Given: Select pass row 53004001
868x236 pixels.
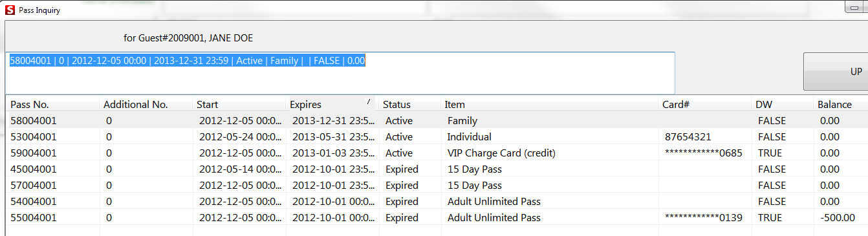Looking at the screenshot, I should point(437,136).
